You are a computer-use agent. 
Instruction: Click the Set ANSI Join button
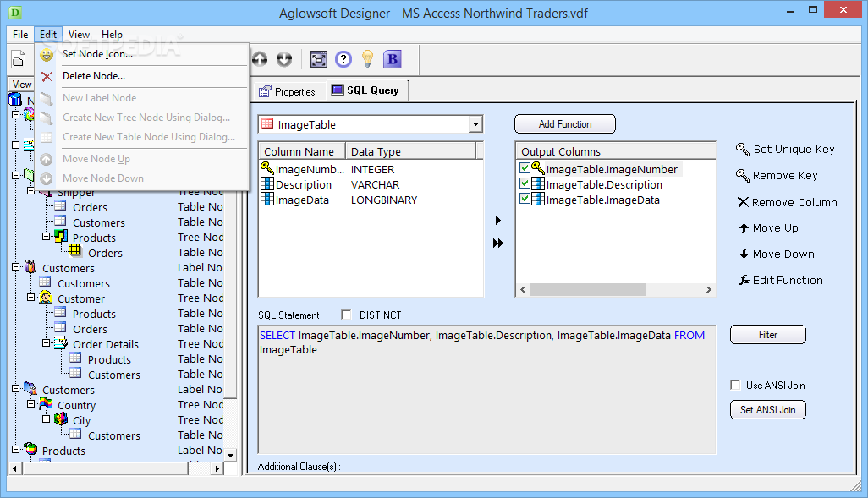(768, 410)
